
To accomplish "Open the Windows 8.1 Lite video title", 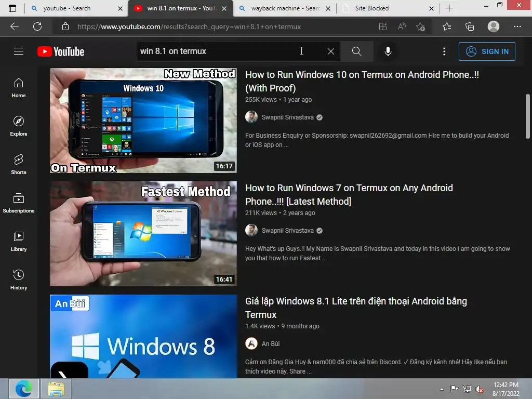I will coord(356,308).
